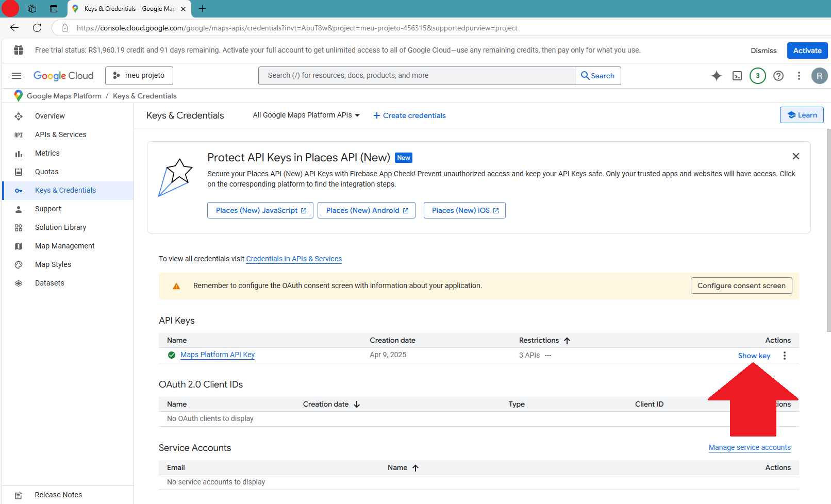Open the help question mark icon

coord(778,76)
